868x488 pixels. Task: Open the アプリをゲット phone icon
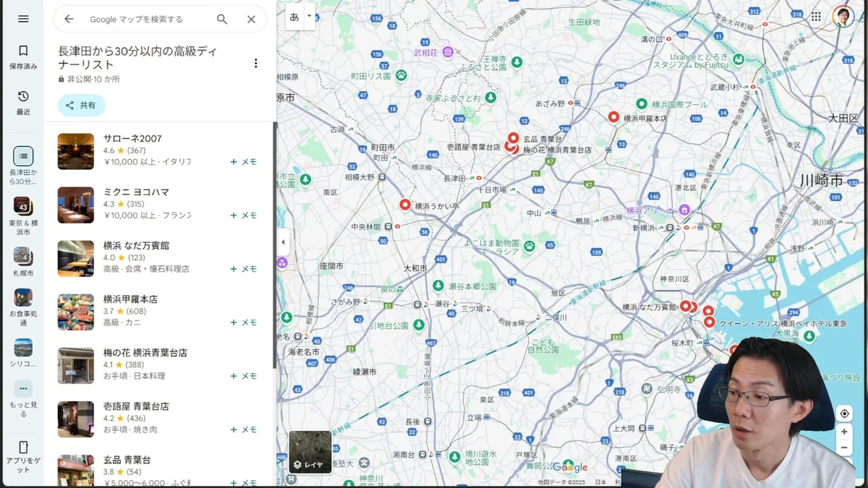(x=23, y=448)
